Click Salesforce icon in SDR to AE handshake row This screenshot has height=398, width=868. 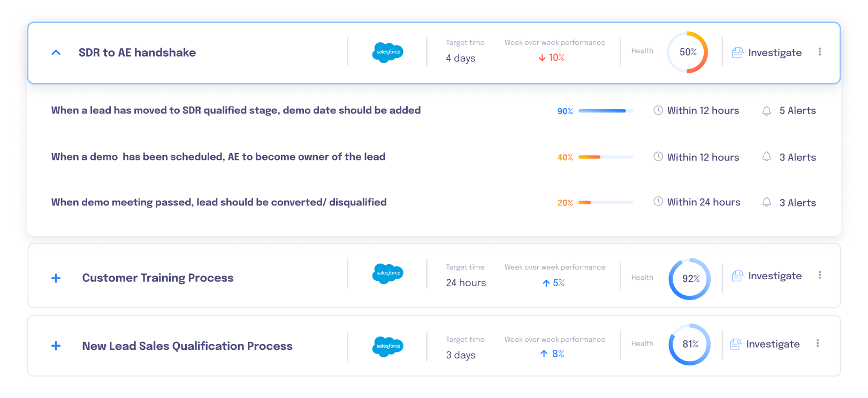[x=387, y=52]
